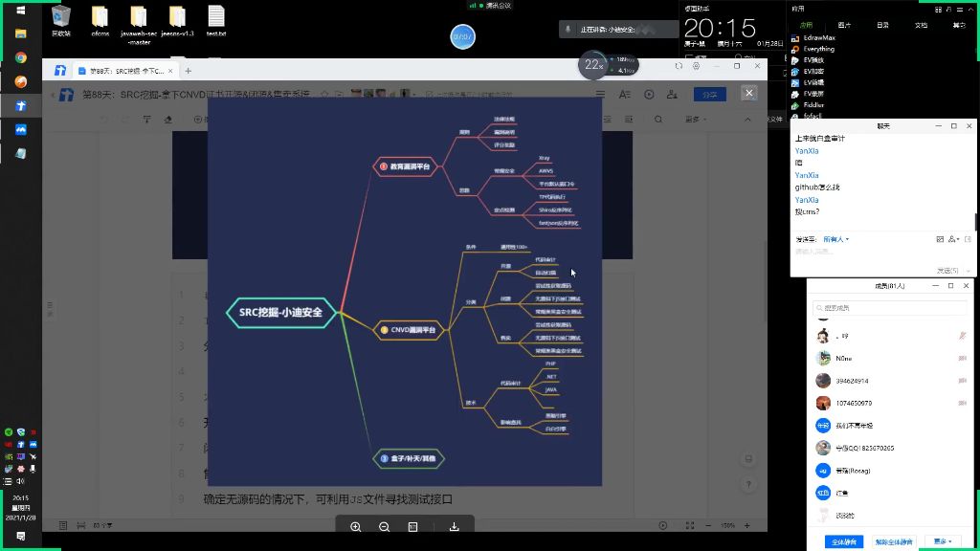Open Firefox from the taskbar
The width and height of the screenshot is (980, 551).
coord(21,82)
